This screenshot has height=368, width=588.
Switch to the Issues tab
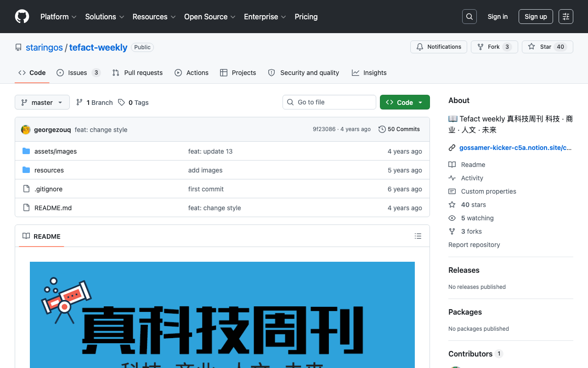78,73
